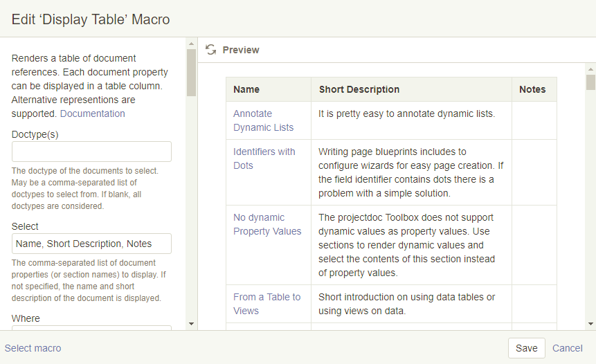Click the Preview panel label
Screen dimensions: 596x364
coord(241,50)
